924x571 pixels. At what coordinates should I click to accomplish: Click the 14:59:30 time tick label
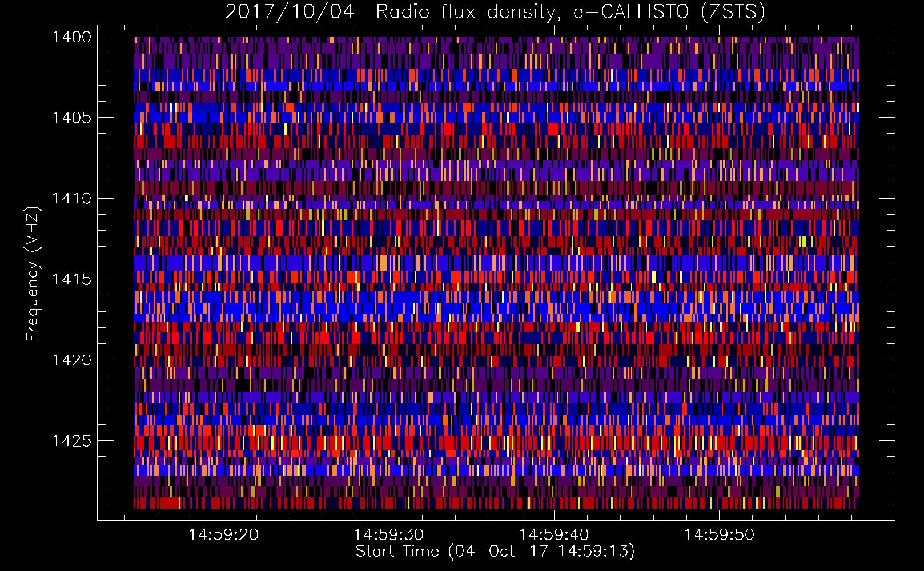point(389,535)
